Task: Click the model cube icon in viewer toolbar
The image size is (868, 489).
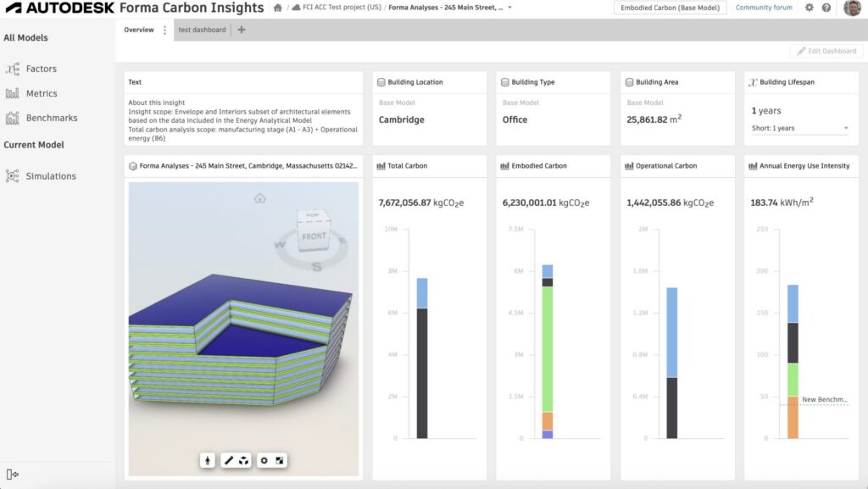Action: coord(244,460)
